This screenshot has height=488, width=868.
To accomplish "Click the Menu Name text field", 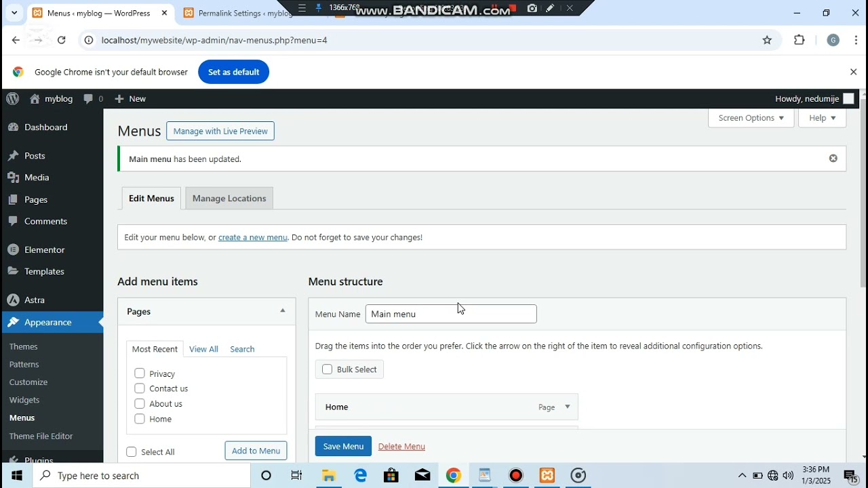I will [x=451, y=314].
